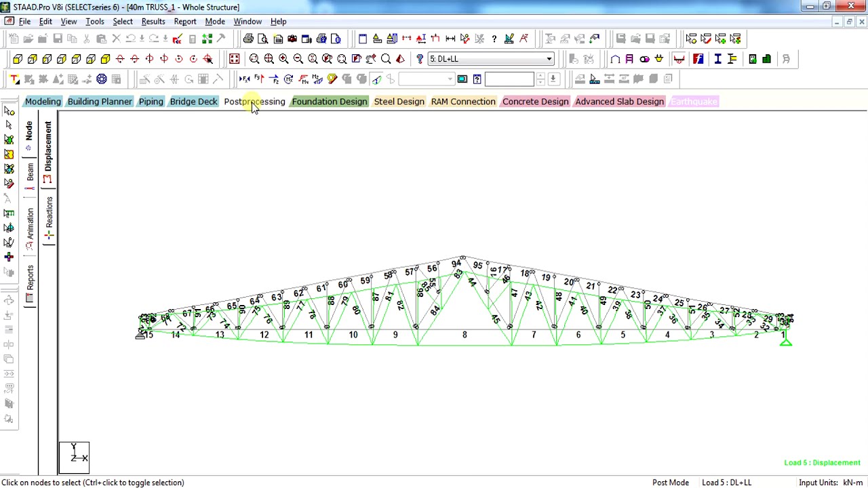
Task: Open the Tools menu
Action: point(95,22)
